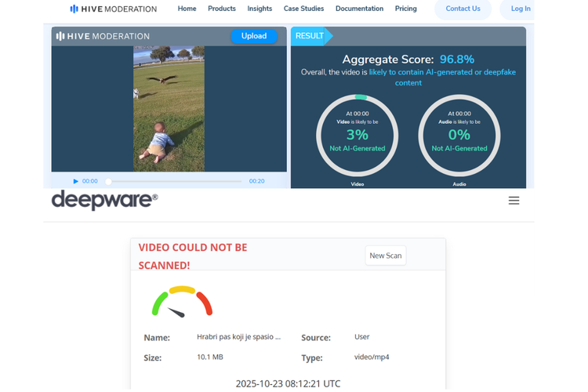This screenshot has width=588, height=392.
Task: Click the video seek bar
Action: [174, 181]
